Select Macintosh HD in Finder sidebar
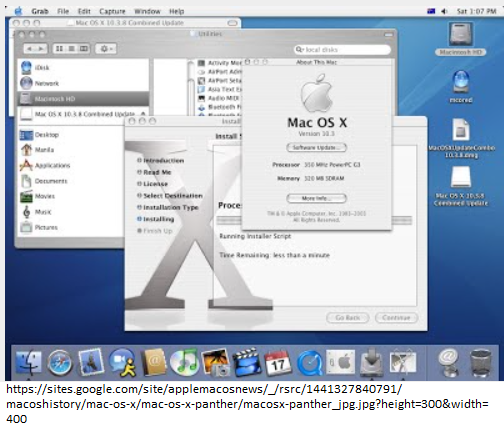504x426 pixels. pyautogui.click(x=83, y=99)
